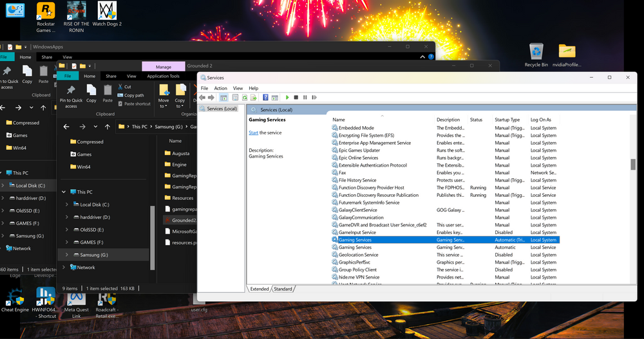Expand GAMES (F:) in Grounded 2 window
This screenshot has width=644, height=339.
67,242
